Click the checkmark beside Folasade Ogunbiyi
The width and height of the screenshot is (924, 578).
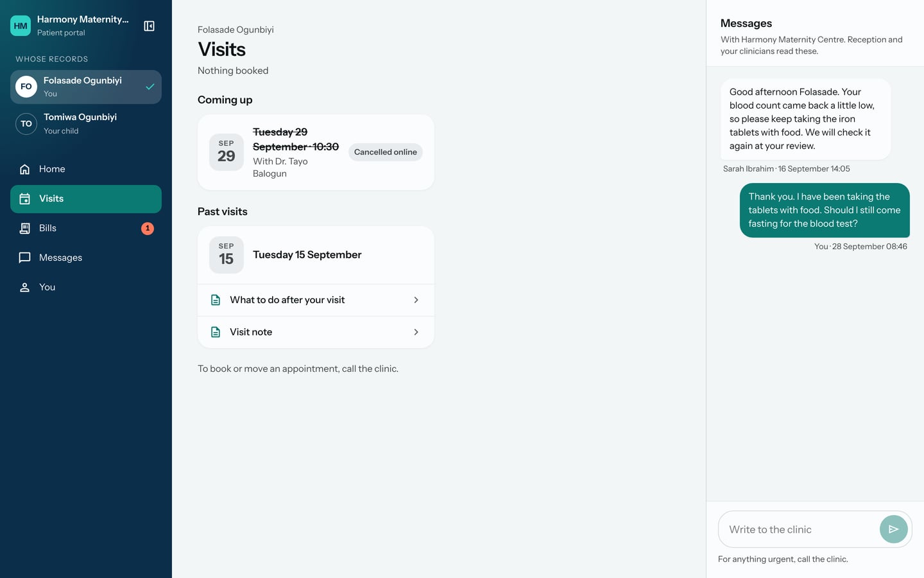150,87
